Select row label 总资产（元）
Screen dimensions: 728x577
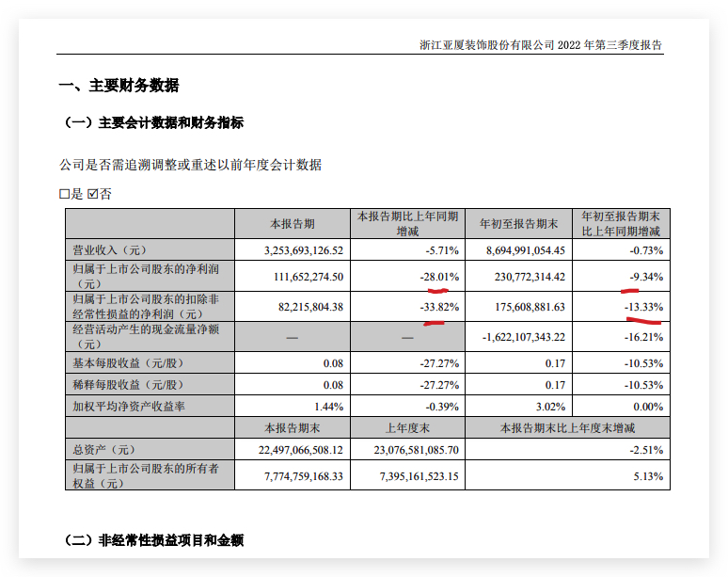point(104,450)
